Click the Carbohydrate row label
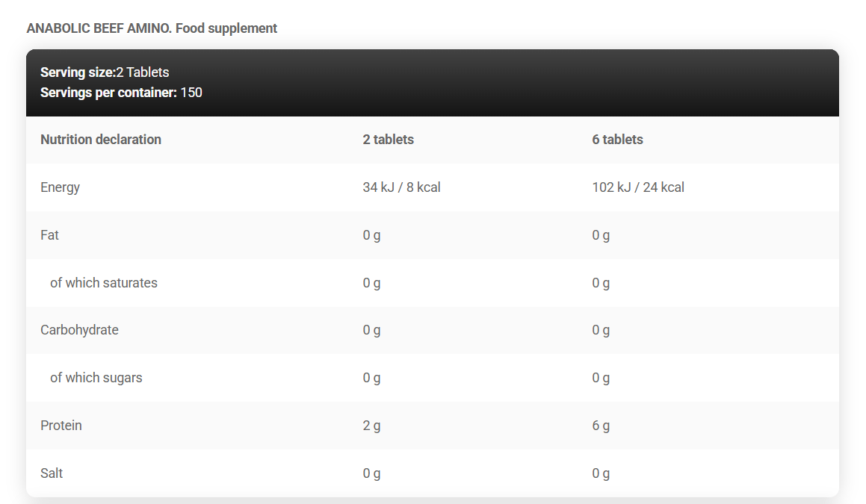Screen dimensions: 866x504 [x=79, y=330]
